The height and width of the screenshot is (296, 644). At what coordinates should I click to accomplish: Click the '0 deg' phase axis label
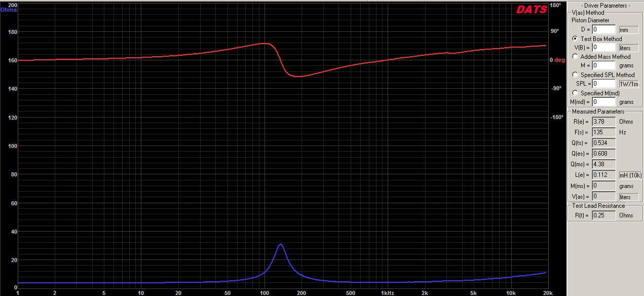(557, 60)
